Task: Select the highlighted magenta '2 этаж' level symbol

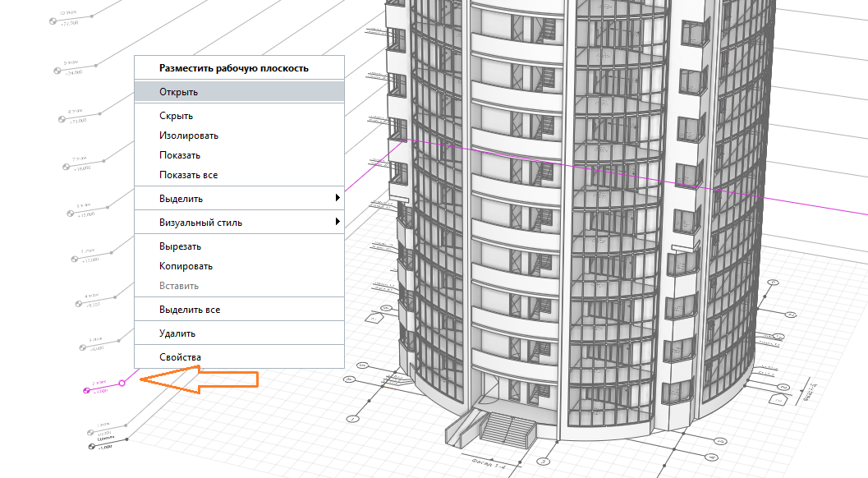Action: (x=86, y=390)
